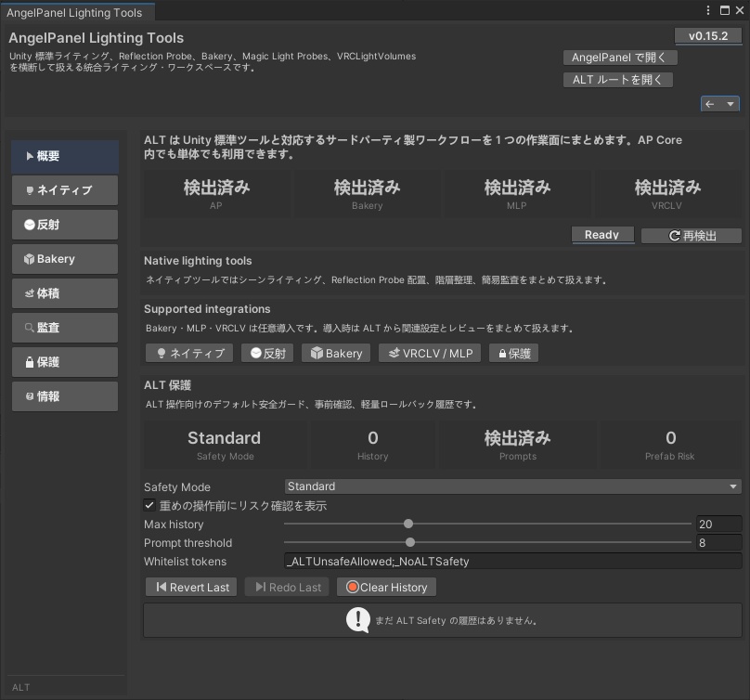Select the 概要 tab with play icon
This screenshot has width=750, height=700.
[x=64, y=156]
